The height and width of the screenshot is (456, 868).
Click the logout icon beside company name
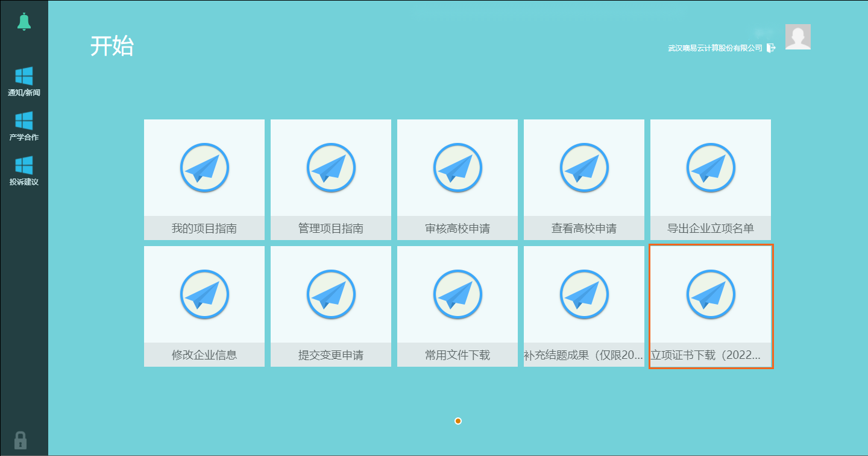(x=771, y=48)
